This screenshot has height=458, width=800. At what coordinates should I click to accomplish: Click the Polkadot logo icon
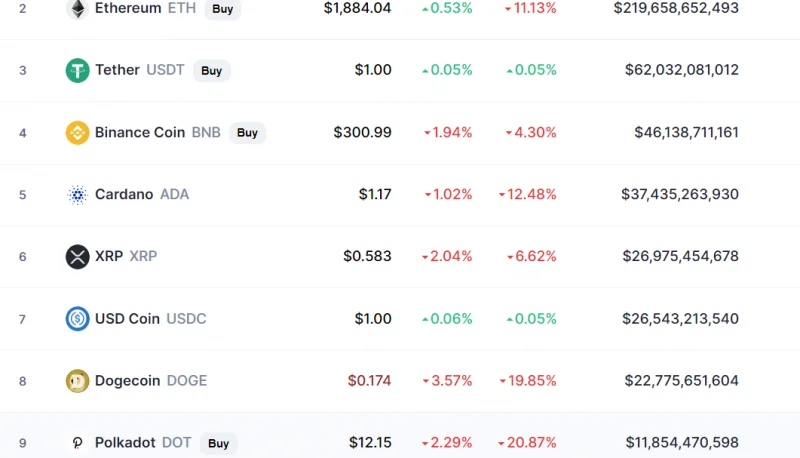[78, 443]
